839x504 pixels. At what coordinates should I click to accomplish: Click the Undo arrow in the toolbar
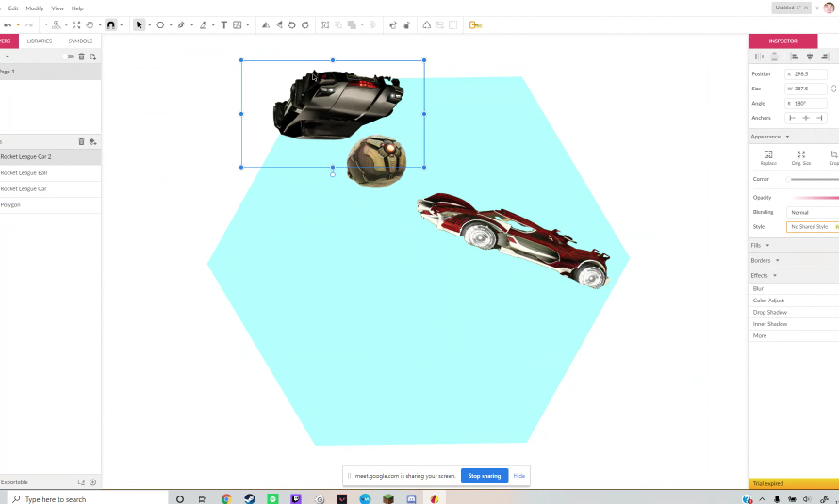tap(8, 25)
